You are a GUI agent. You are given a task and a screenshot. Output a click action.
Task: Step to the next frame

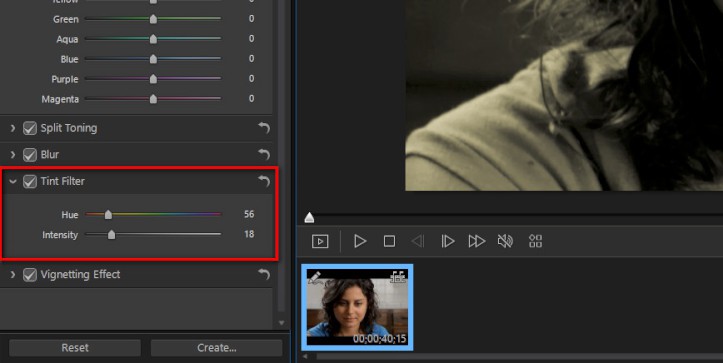(x=448, y=241)
